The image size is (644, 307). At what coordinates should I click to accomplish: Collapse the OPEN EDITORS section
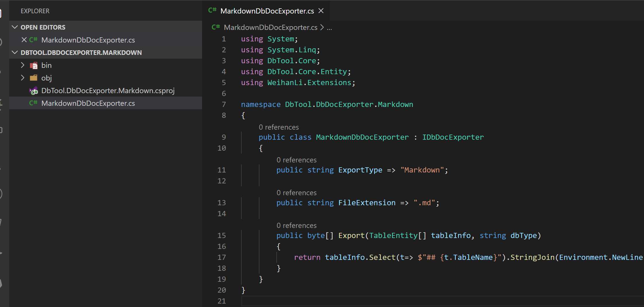click(x=15, y=27)
